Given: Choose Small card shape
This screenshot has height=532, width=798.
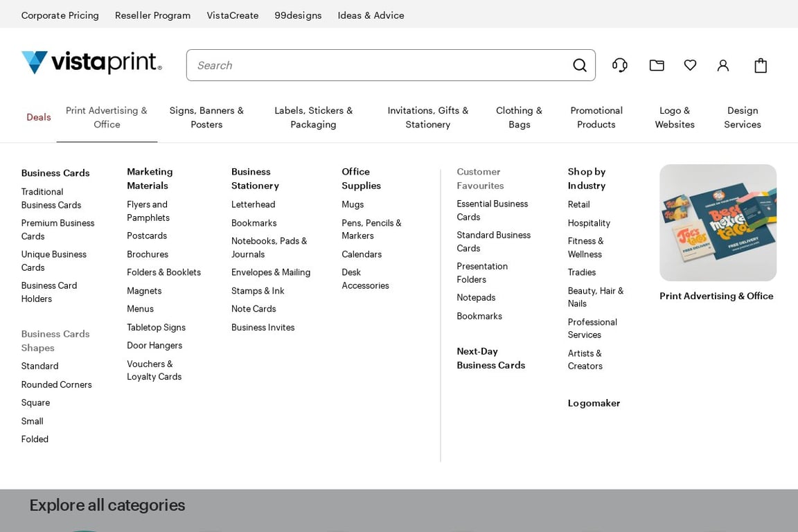Looking at the screenshot, I should pos(32,422).
